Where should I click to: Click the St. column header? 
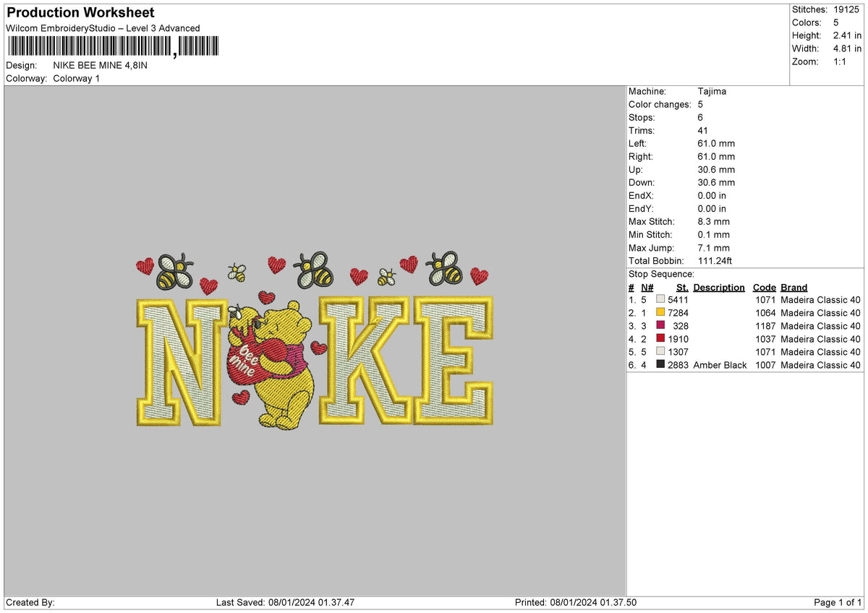pyautogui.click(x=681, y=287)
